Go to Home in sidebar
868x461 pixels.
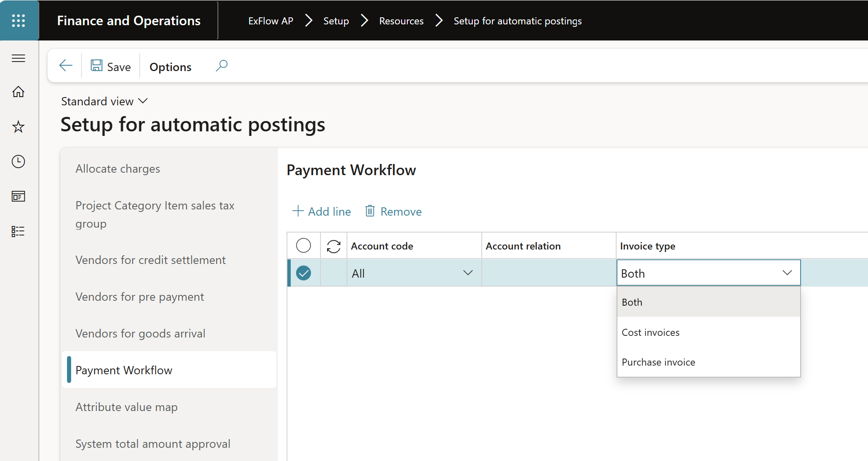pos(19,92)
